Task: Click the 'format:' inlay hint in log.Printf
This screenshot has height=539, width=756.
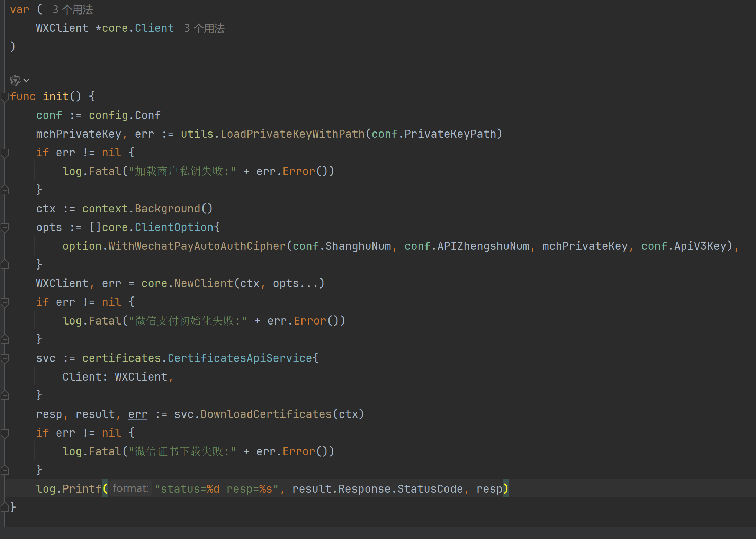Action: tap(130, 488)
